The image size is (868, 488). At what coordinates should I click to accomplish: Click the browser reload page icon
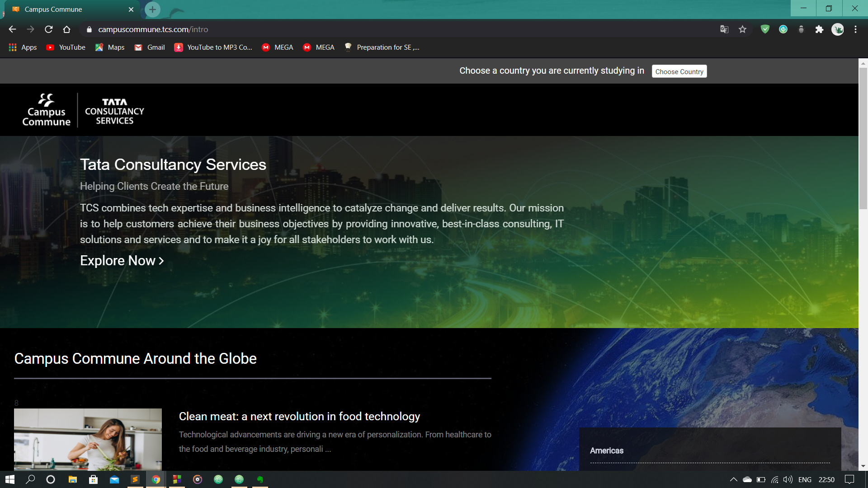[x=49, y=29]
